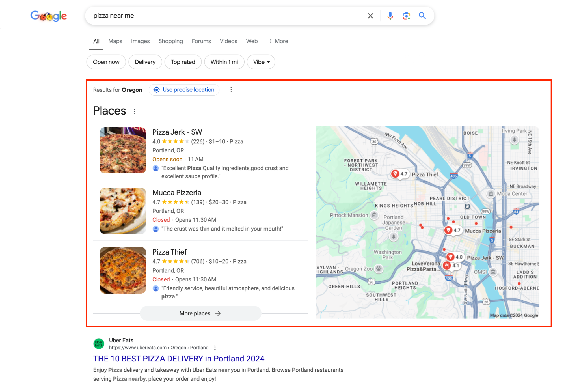This screenshot has width=579, height=392.
Task: Switch to the Maps tab
Action: coord(115,41)
